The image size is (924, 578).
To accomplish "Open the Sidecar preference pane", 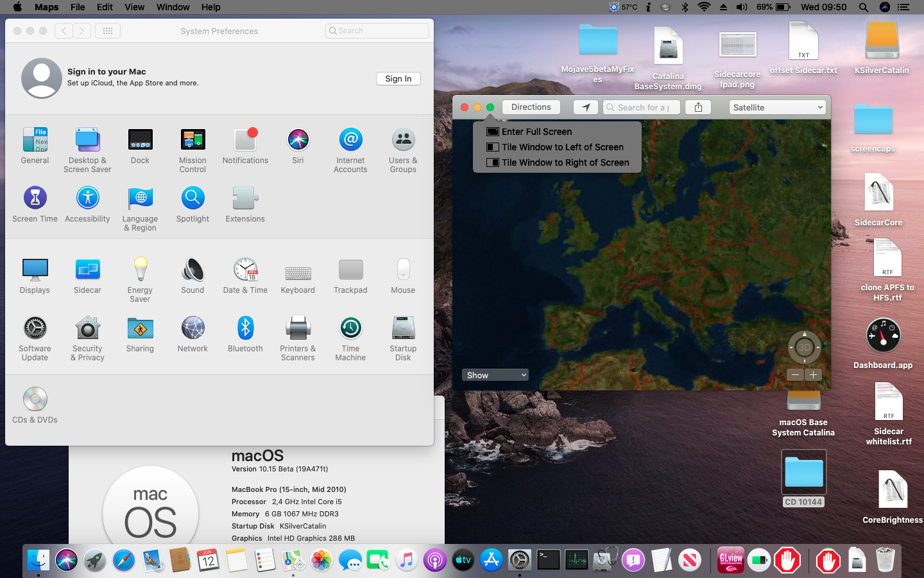I will click(x=87, y=270).
